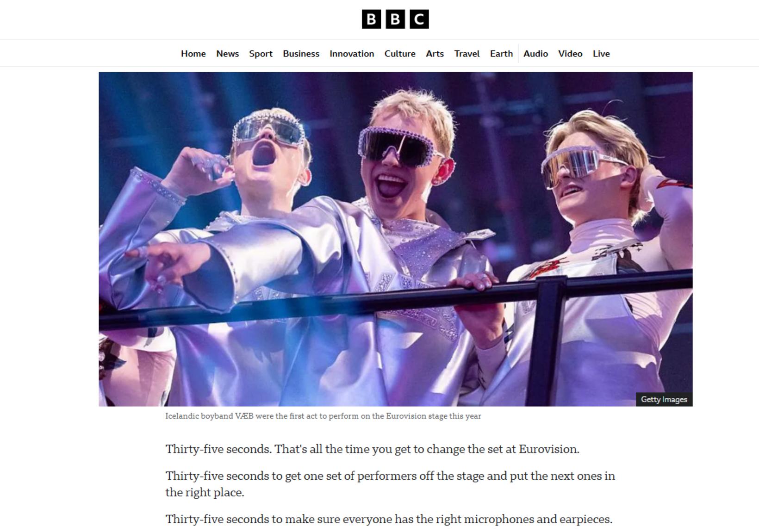Click the BBC logo
This screenshot has height=532, width=759.
[x=395, y=19]
